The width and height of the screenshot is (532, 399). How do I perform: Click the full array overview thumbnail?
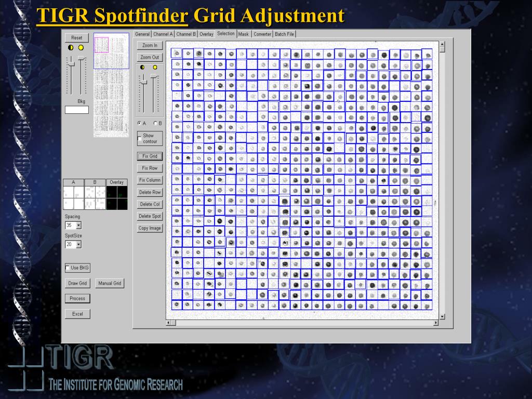(x=111, y=85)
